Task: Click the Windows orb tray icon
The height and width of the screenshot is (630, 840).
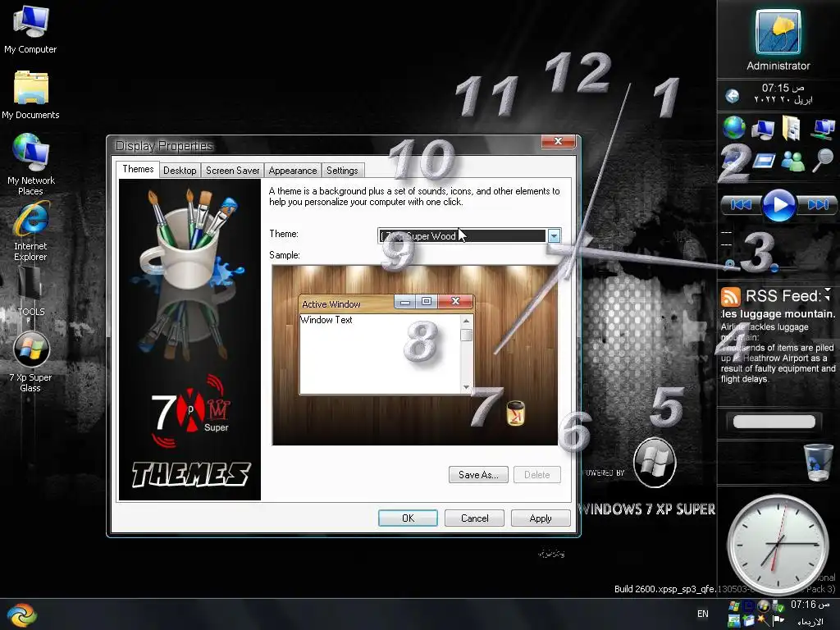Action: tap(763, 606)
